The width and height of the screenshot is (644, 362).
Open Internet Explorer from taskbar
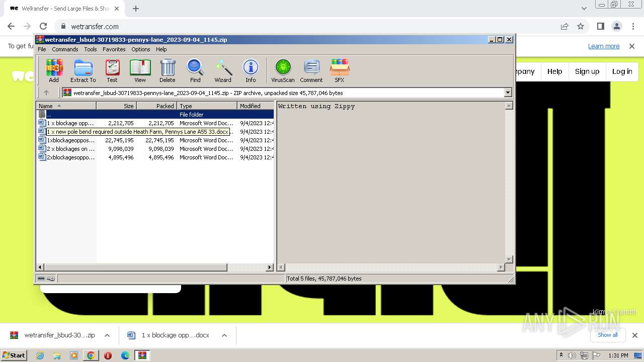coord(40,355)
